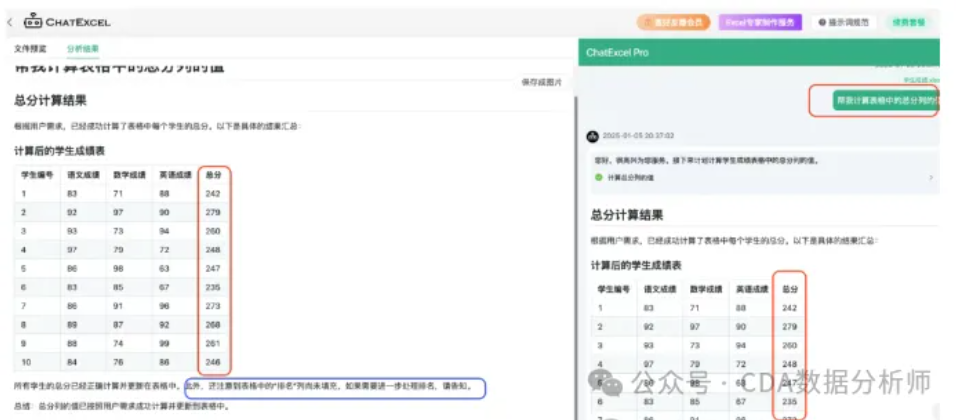Viewport: 959px width, 420px height.
Task: Open the orange membership button in header
Action: click(x=673, y=23)
